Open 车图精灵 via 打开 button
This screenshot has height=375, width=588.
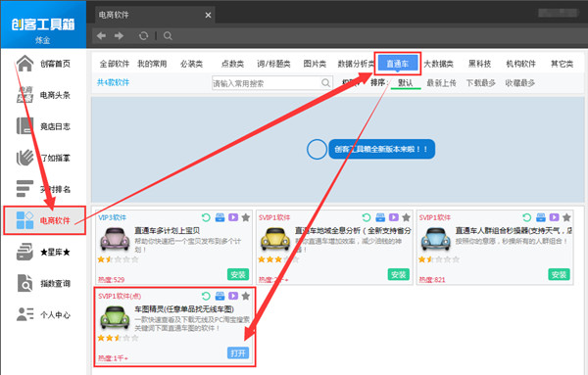(238, 352)
